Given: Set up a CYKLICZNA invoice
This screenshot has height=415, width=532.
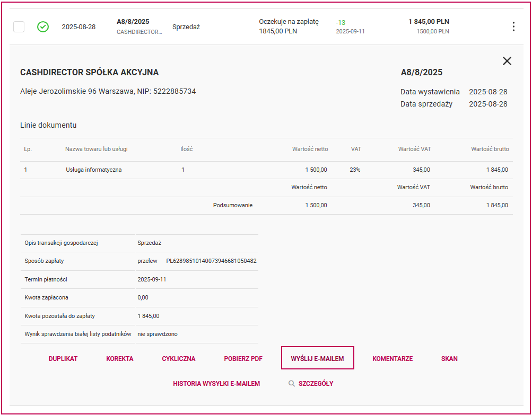Looking at the screenshot, I should 178,359.
